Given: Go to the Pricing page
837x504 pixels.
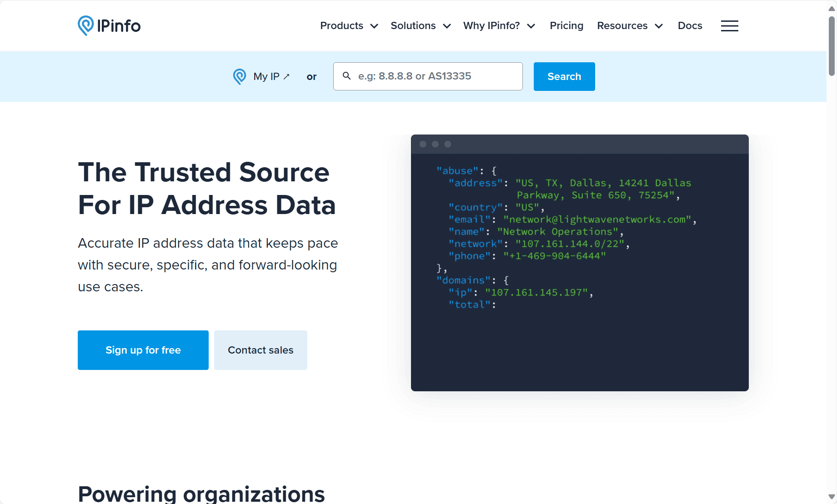Looking at the screenshot, I should click(566, 26).
